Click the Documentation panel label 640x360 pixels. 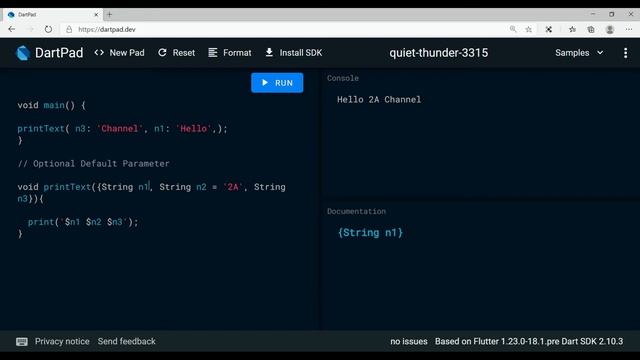tap(356, 211)
